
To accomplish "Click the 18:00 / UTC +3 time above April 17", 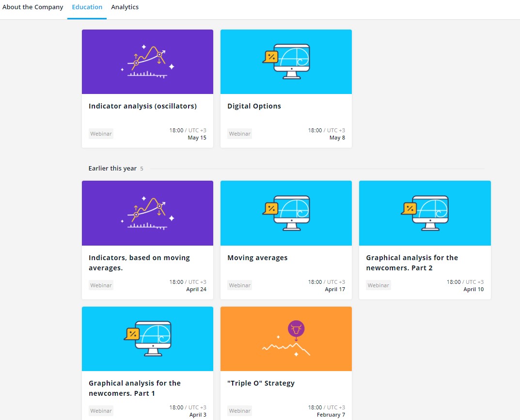I will coord(326,282).
